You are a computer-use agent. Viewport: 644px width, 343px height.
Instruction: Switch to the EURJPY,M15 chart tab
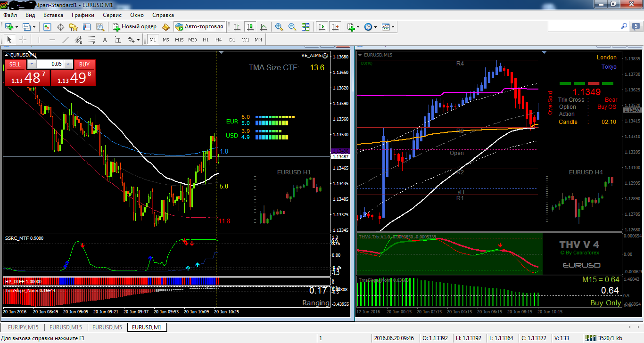coord(24,327)
